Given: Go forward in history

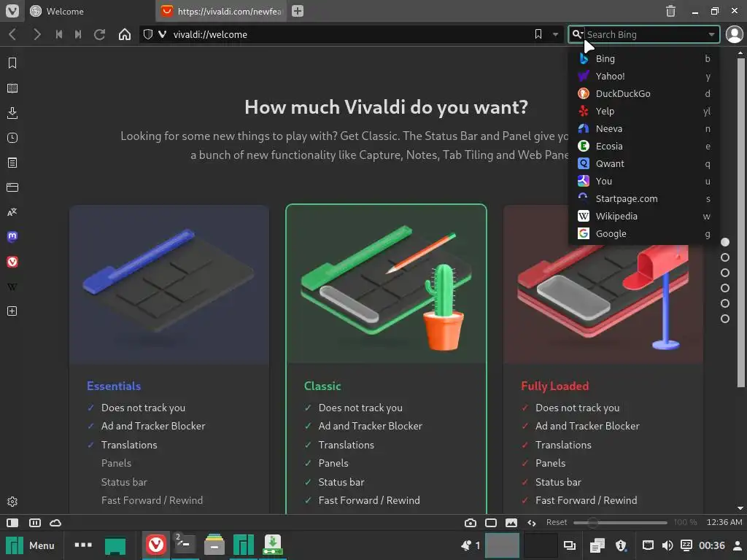Looking at the screenshot, I should click(x=36, y=34).
